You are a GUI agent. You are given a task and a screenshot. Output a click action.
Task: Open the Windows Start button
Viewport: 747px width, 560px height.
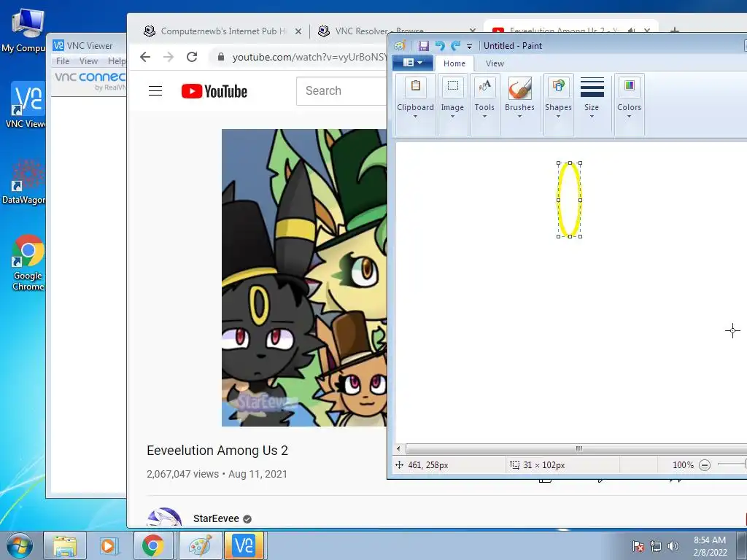(20, 545)
